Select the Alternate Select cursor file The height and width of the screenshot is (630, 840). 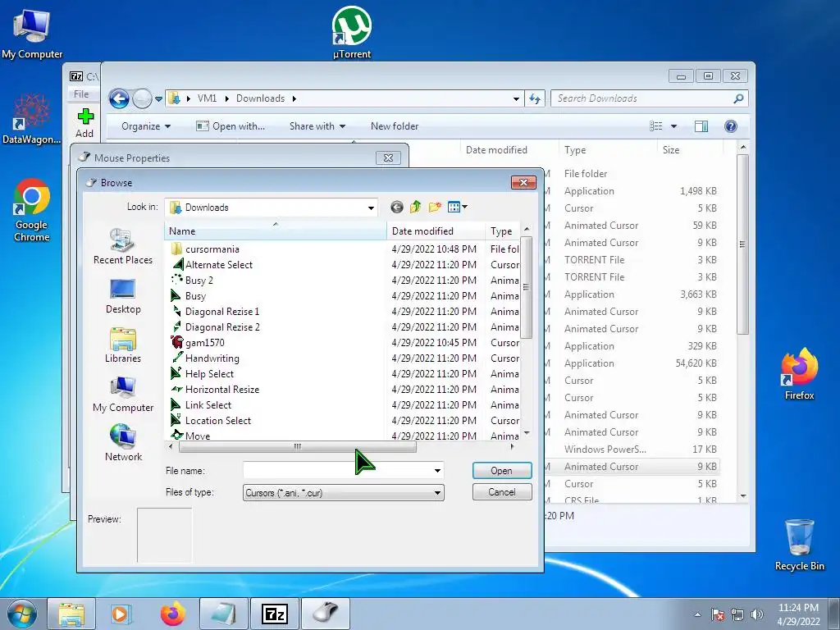pos(218,265)
